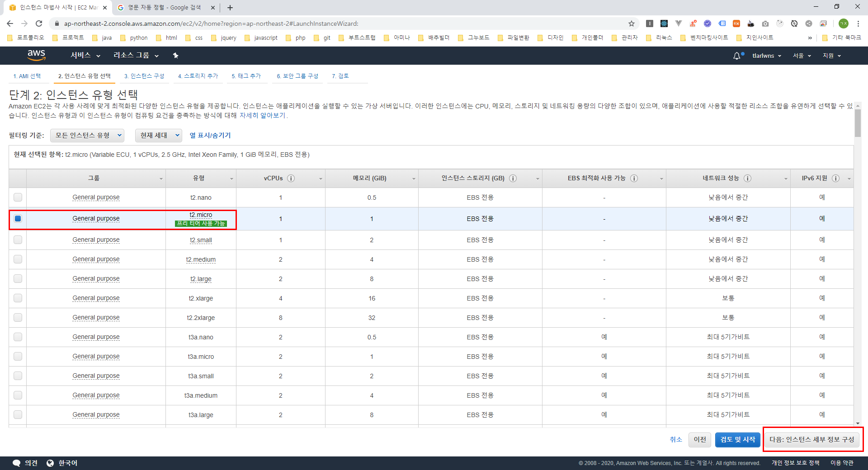Select the t2.small instance checkbox
868x470 pixels.
[18, 240]
